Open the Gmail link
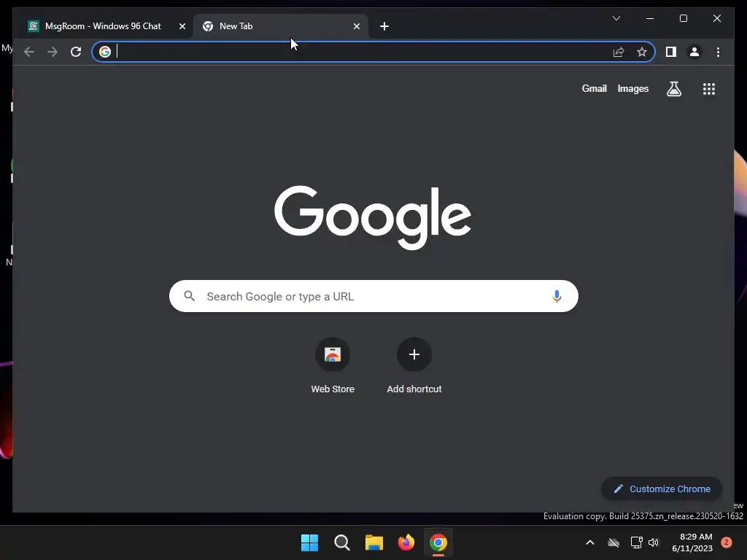Image resolution: width=747 pixels, height=560 pixels. (594, 88)
